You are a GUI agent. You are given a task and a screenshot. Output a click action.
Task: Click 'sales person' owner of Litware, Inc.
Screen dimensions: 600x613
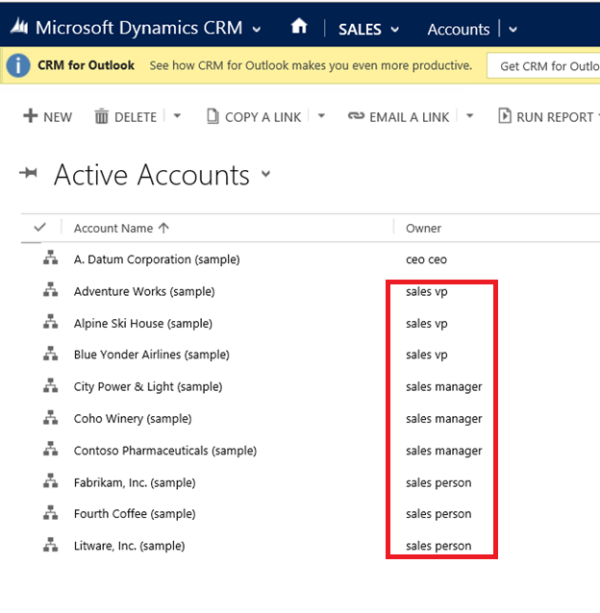tap(439, 546)
